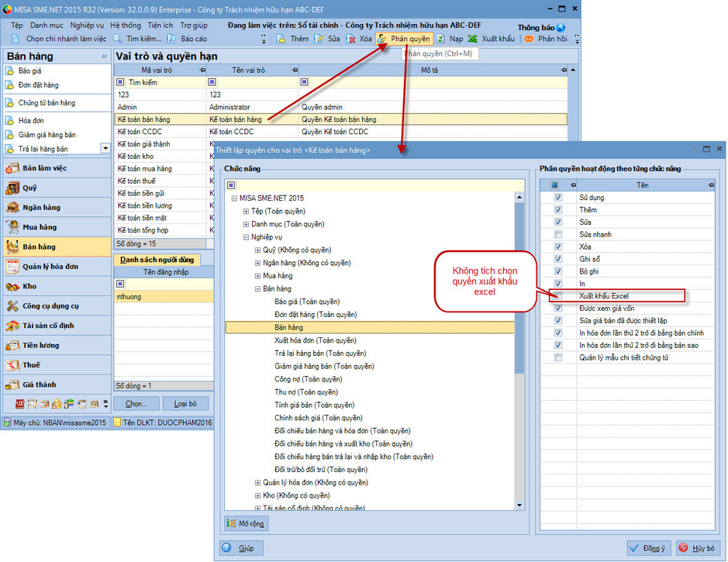Image resolution: width=728 pixels, height=562 pixels.
Task: Select Báo giá in Bán hàng panel
Action: [x=29, y=71]
